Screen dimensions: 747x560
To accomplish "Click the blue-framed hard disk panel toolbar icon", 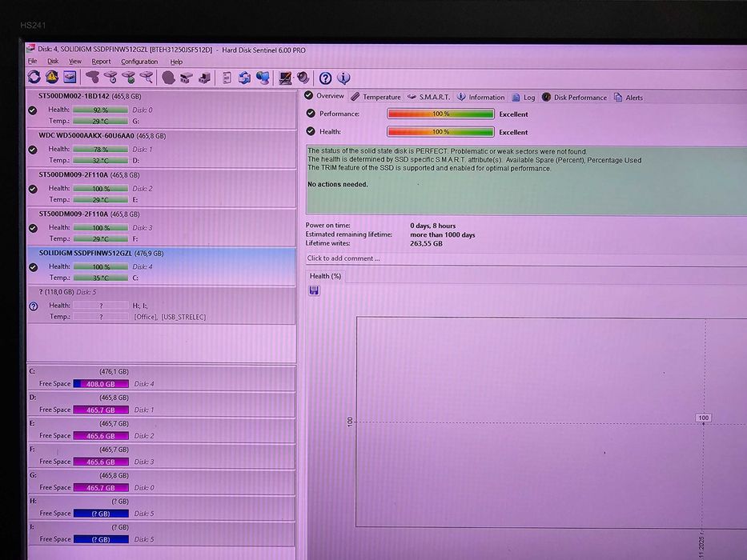I will 70,77.
